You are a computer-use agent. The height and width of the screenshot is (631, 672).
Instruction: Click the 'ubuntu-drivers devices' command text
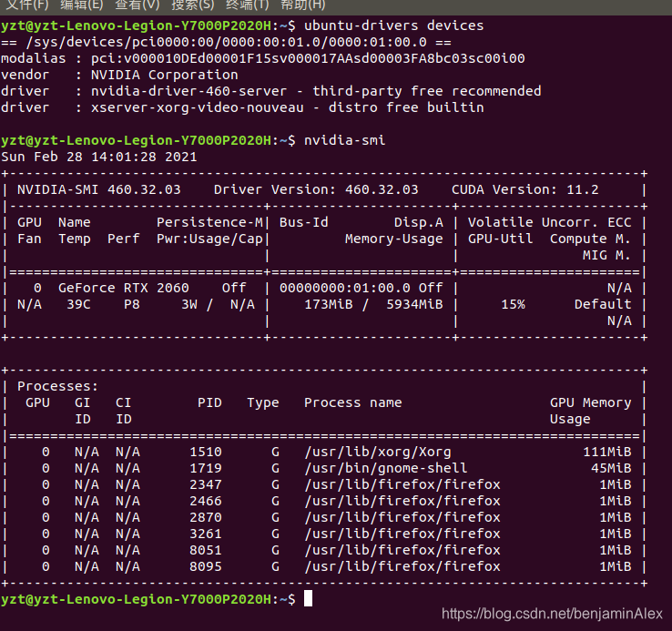click(394, 25)
